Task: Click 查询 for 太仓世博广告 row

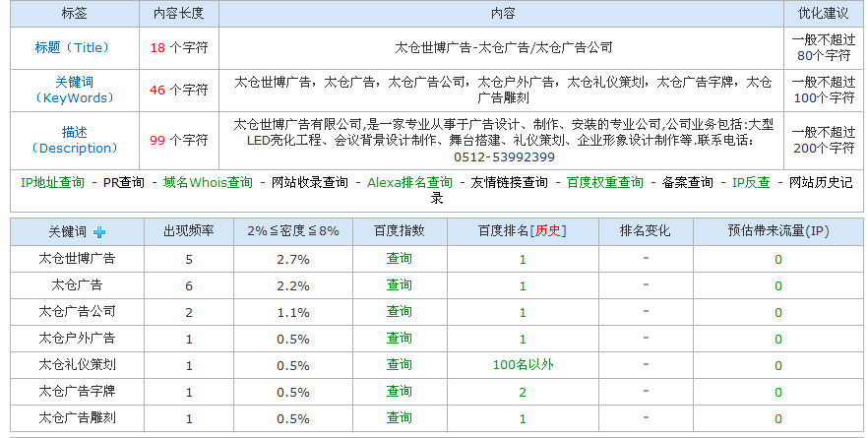Action: coord(400,259)
